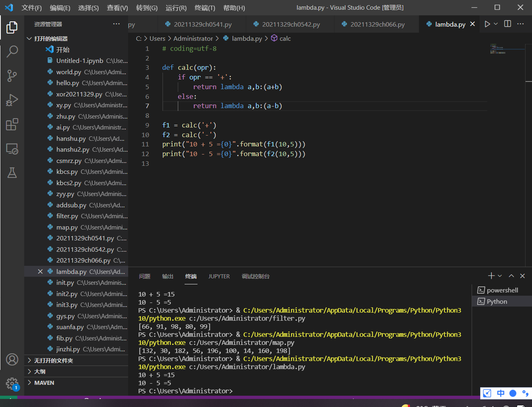Open the Testing flask icon view

pyautogui.click(x=12, y=173)
